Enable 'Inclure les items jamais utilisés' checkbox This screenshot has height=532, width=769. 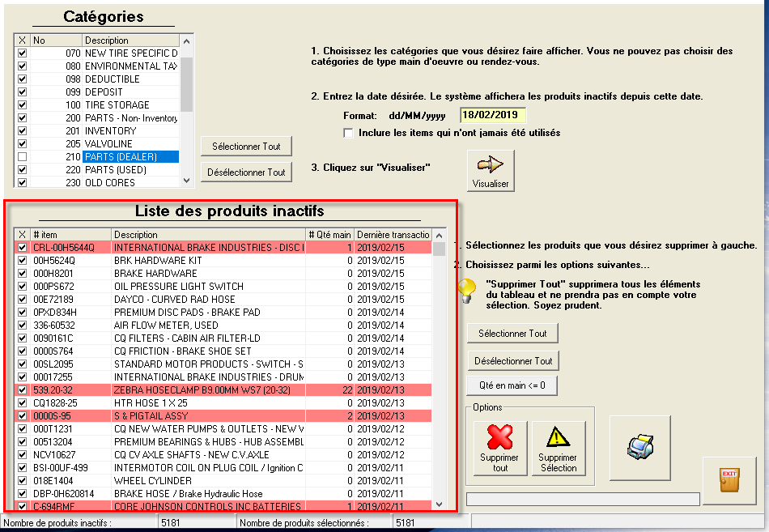point(349,133)
